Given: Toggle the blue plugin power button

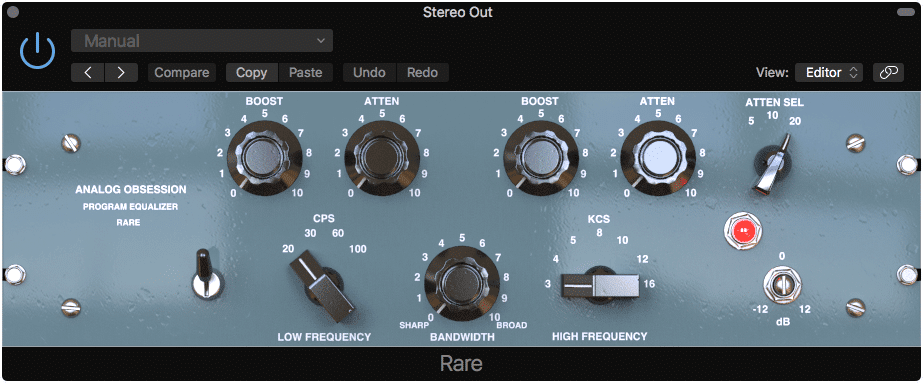Looking at the screenshot, I should (x=38, y=51).
